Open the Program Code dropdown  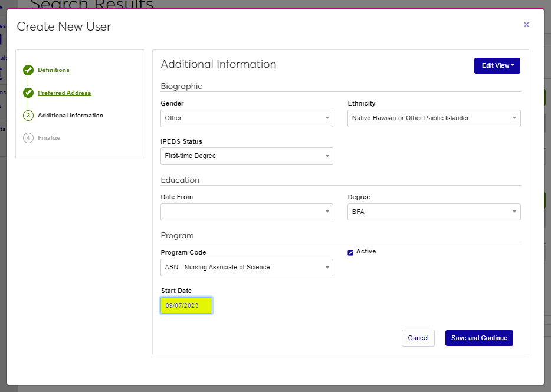tap(247, 268)
